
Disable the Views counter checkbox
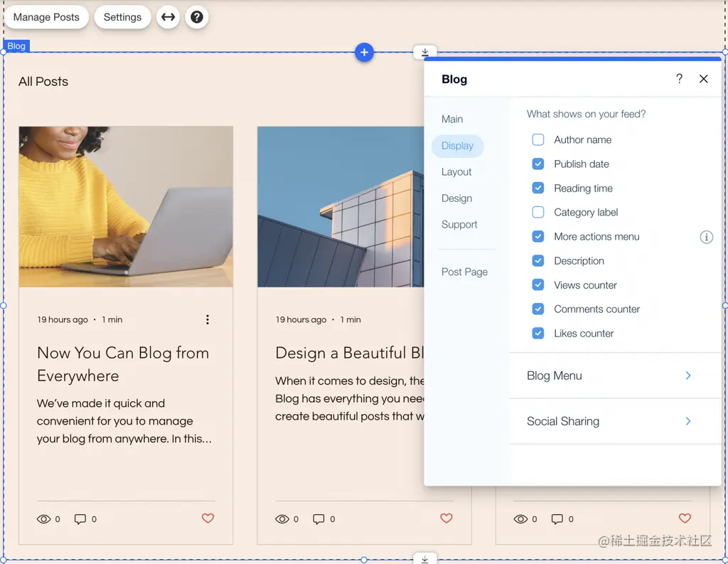pyautogui.click(x=538, y=284)
